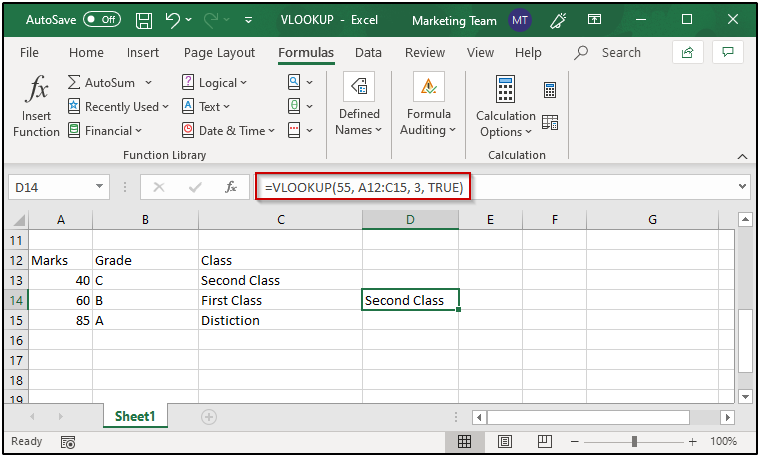This screenshot has width=760, height=457.
Task: Select row 14 header
Action: [16, 300]
